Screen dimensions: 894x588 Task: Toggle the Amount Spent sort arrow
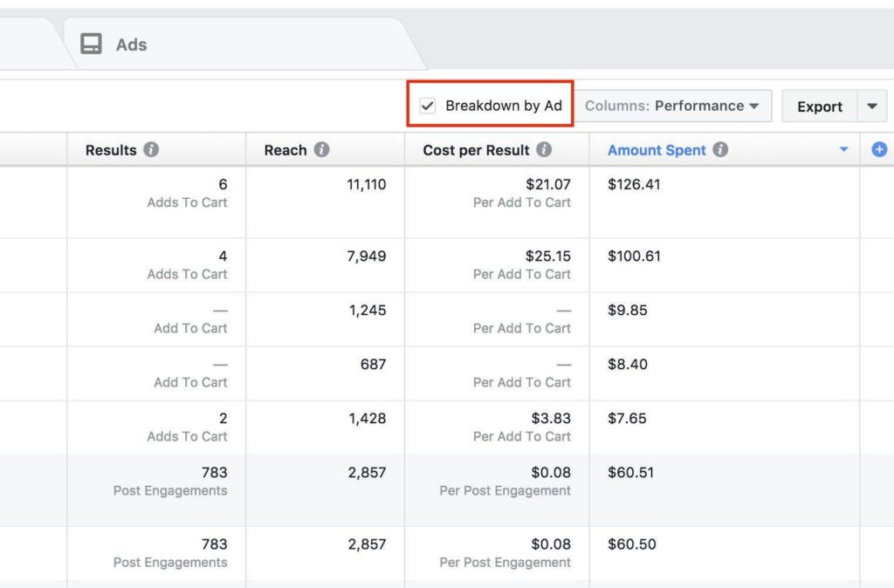844,150
